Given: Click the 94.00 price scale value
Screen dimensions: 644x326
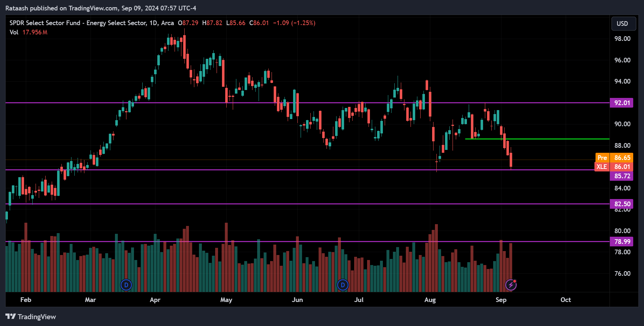Looking at the screenshot, I should pos(622,81).
